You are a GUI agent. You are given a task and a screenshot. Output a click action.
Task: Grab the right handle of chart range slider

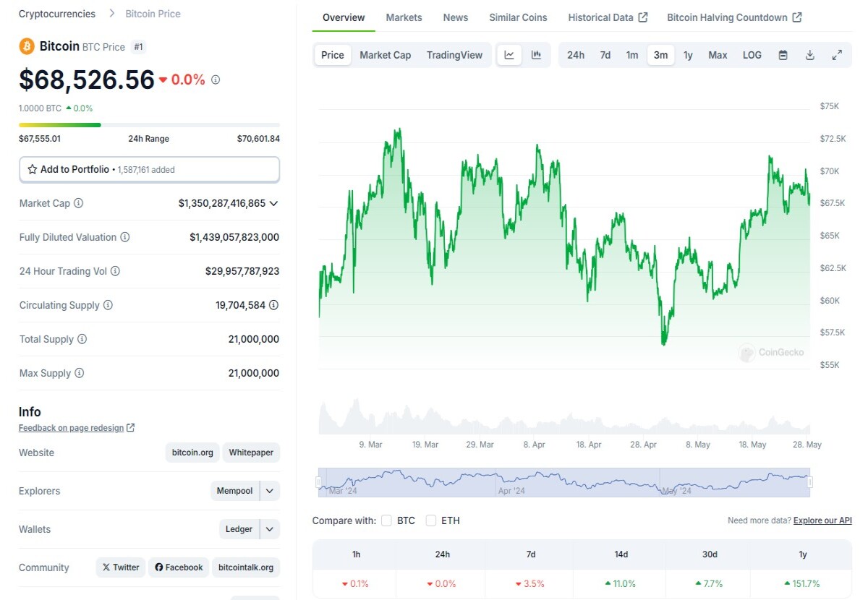pos(810,482)
